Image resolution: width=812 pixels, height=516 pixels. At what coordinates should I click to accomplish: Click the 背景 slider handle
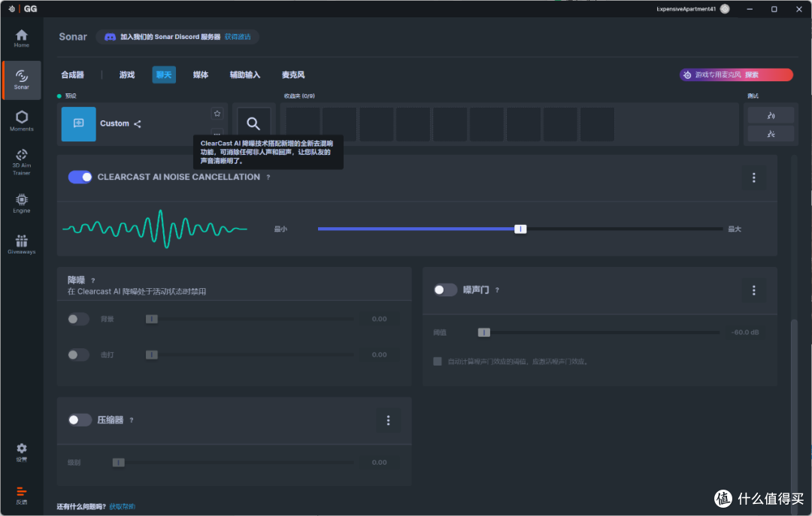pyautogui.click(x=151, y=319)
